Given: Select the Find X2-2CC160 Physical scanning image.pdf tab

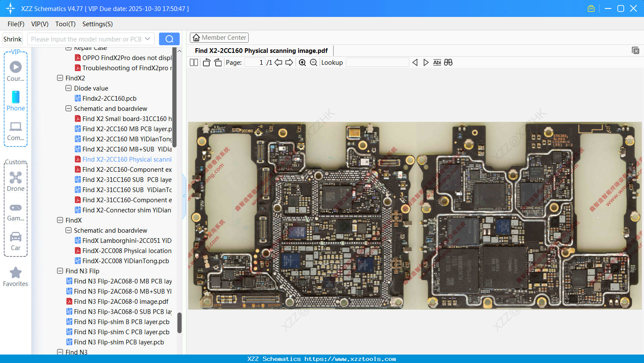Looking at the screenshot, I should click(x=261, y=51).
